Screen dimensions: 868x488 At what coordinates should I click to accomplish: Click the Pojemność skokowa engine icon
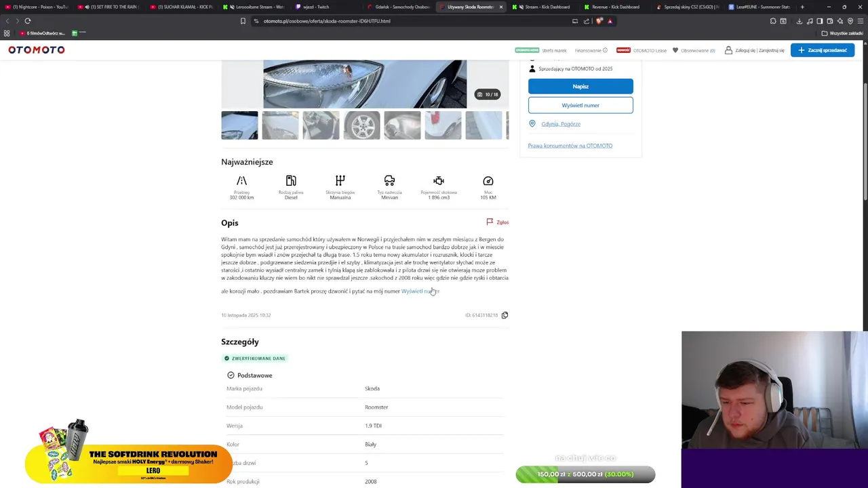pyautogui.click(x=439, y=181)
